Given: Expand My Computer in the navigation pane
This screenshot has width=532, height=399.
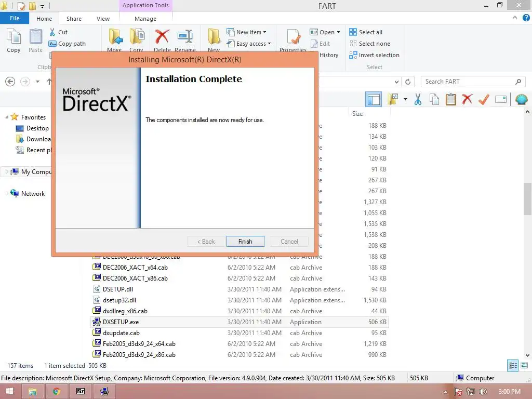Looking at the screenshot, I should [x=6, y=171].
